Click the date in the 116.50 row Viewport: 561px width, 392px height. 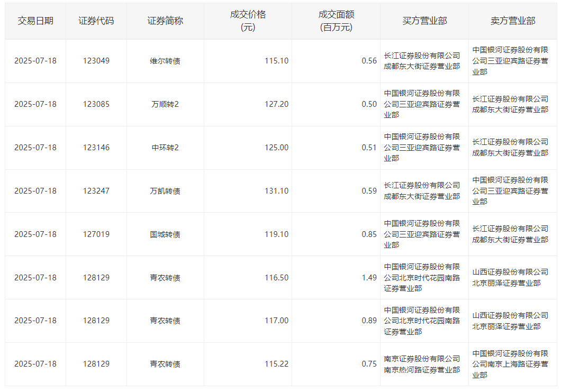[x=35, y=278]
